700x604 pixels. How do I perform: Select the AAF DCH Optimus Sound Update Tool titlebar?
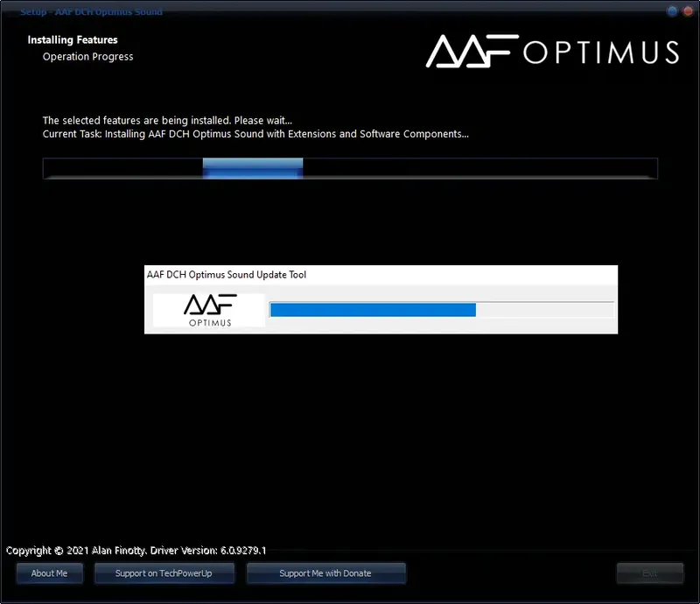pyautogui.click(x=227, y=274)
